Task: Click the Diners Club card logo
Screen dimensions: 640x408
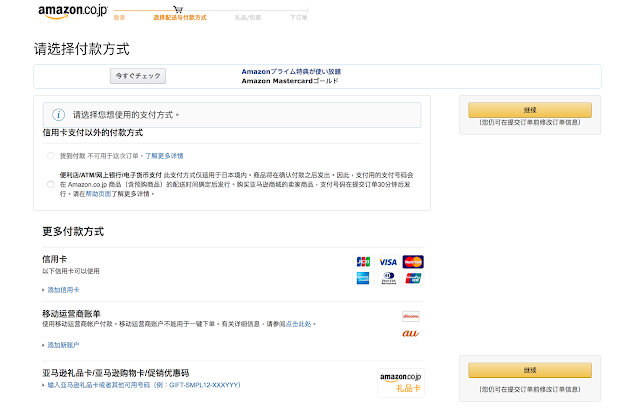Action: pos(389,278)
